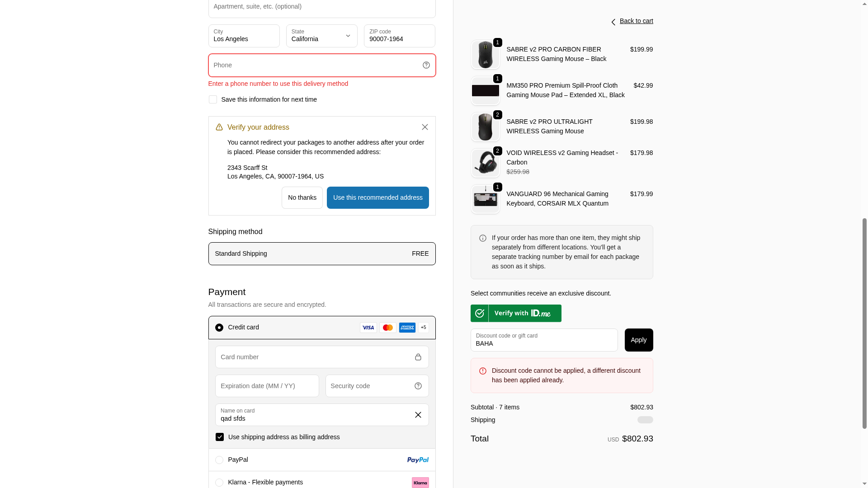Click the Verify with ID.me badge

coord(516,313)
